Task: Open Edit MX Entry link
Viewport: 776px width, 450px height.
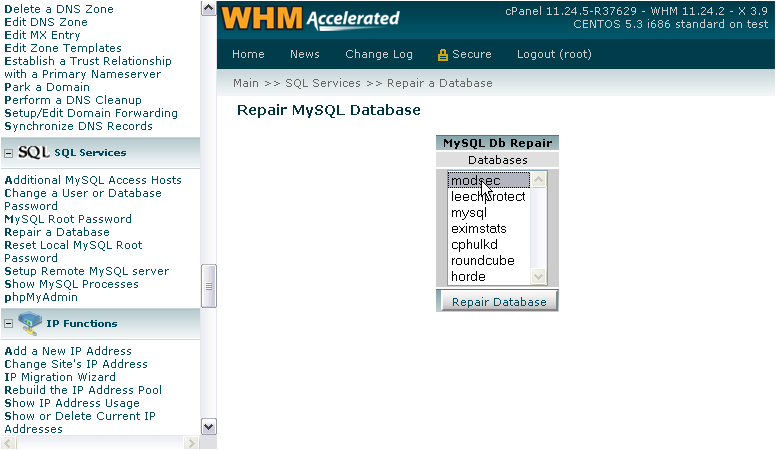Action: (42, 35)
